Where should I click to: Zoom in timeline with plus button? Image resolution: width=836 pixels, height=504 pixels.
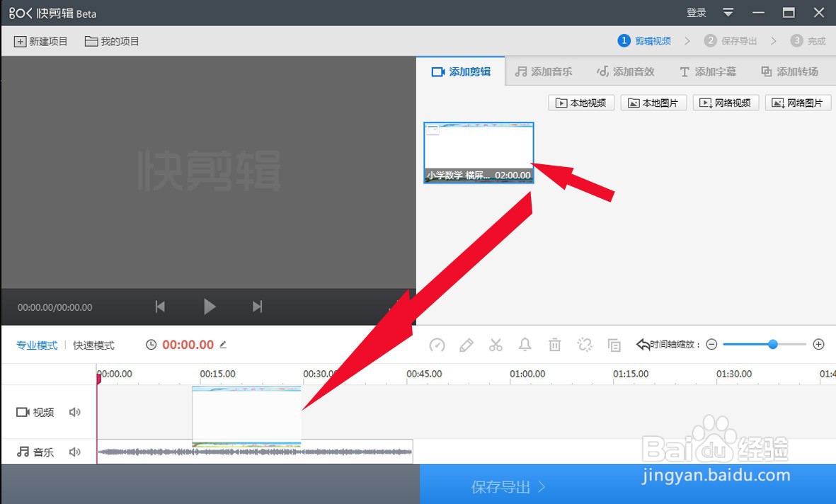pyautogui.click(x=819, y=345)
